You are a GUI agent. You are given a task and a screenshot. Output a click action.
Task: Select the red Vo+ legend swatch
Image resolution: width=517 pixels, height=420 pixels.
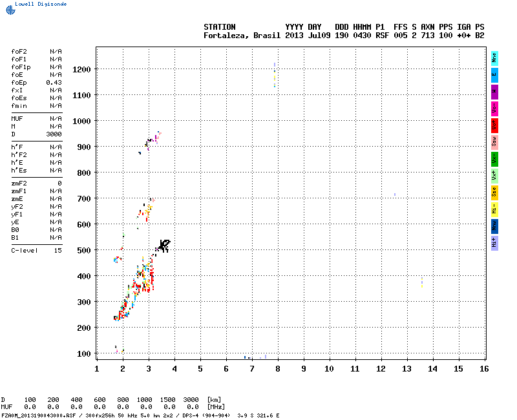(494, 125)
